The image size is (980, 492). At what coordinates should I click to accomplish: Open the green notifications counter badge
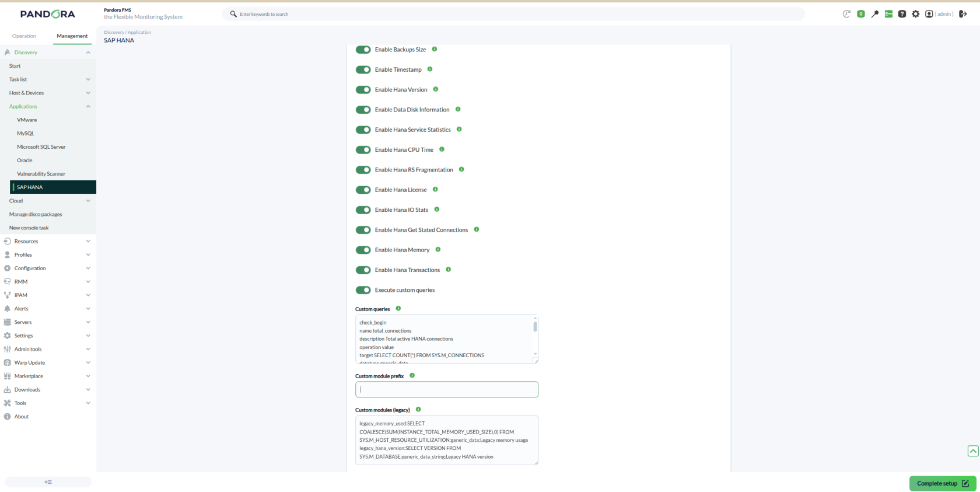coord(860,14)
